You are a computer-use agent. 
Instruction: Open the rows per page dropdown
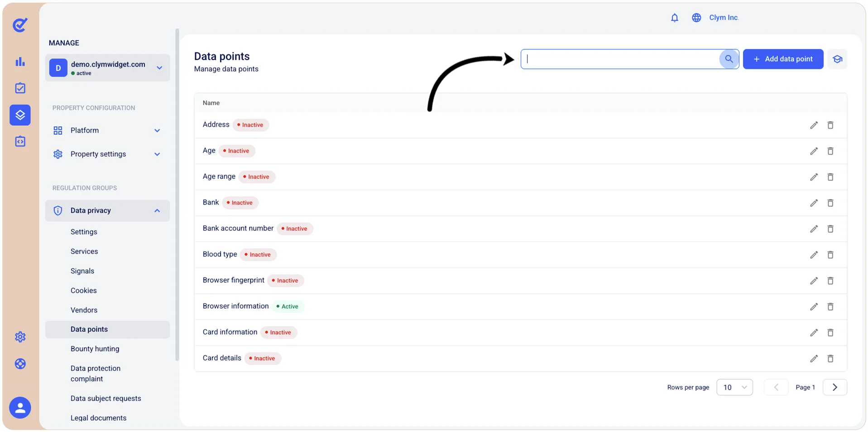point(734,387)
